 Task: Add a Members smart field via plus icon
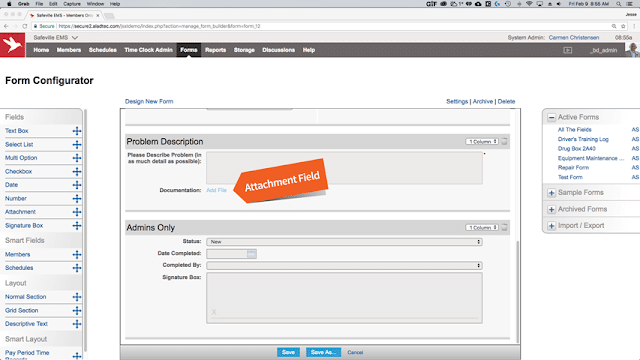point(77,255)
